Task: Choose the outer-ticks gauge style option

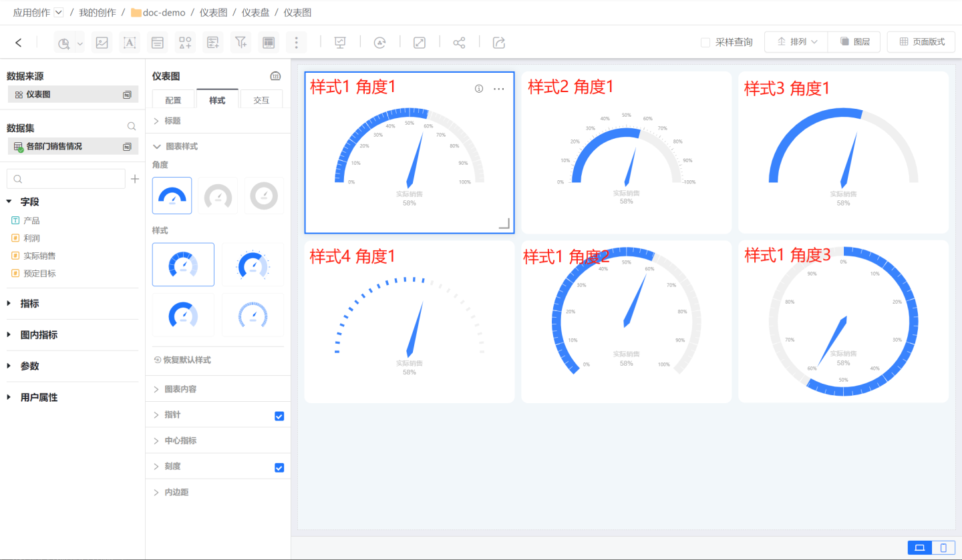Action: (x=253, y=264)
